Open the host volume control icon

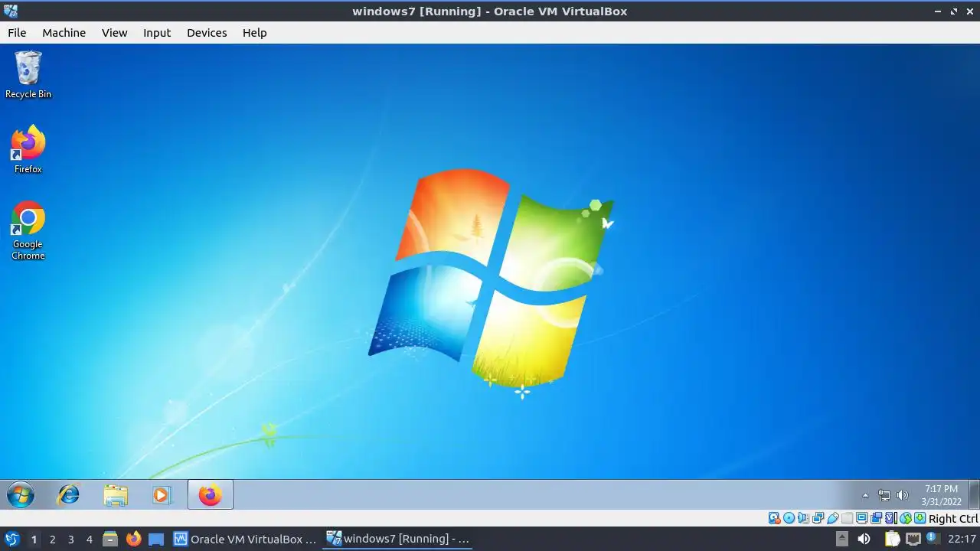pos(864,539)
